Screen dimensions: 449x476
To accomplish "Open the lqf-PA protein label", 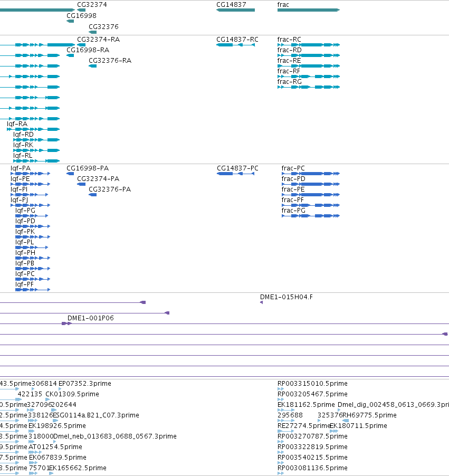I will [21, 168].
